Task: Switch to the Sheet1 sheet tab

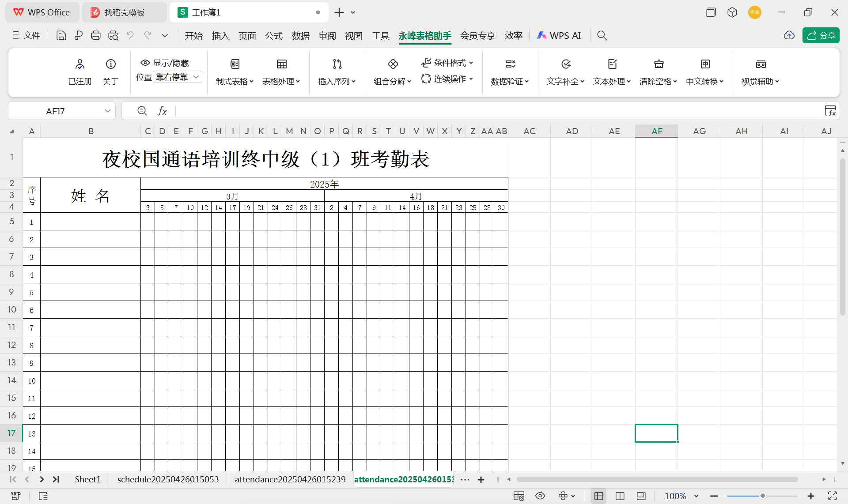Action: pyautogui.click(x=87, y=479)
